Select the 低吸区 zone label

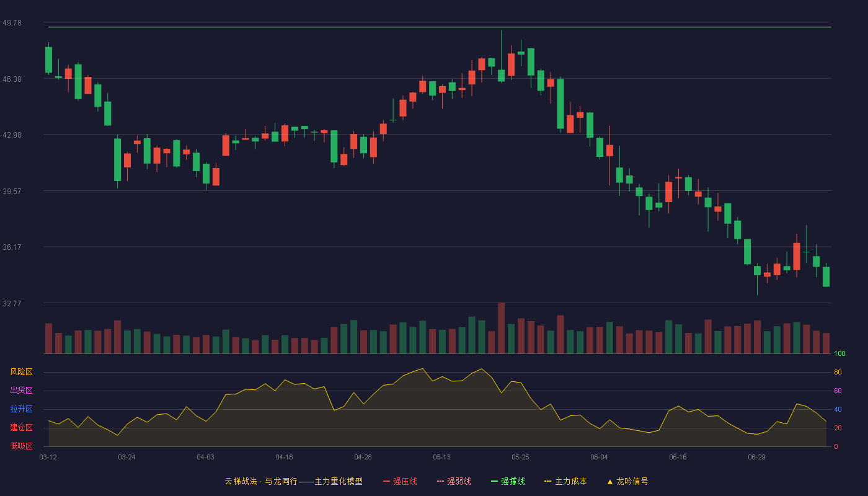pyautogui.click(x=21, y=446)
